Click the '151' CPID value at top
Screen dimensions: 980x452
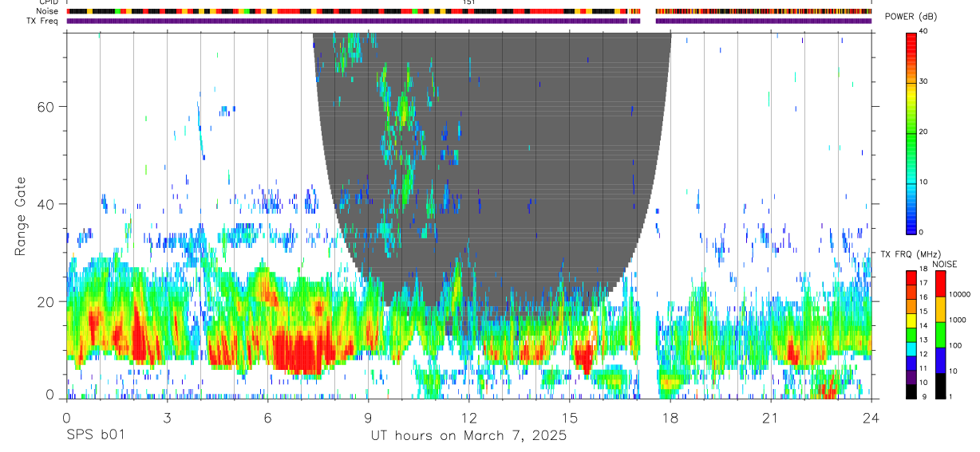[469, 2]
